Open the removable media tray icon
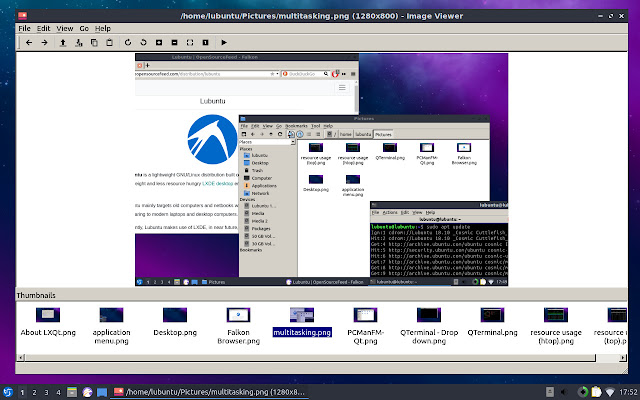Viewport: 640px width, 400px height. tap(550, 392)
